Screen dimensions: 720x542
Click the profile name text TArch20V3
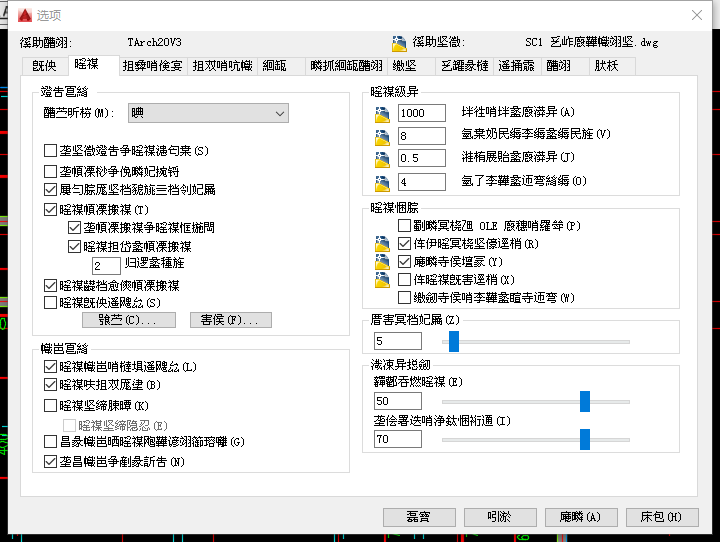[x=154, y=42]
